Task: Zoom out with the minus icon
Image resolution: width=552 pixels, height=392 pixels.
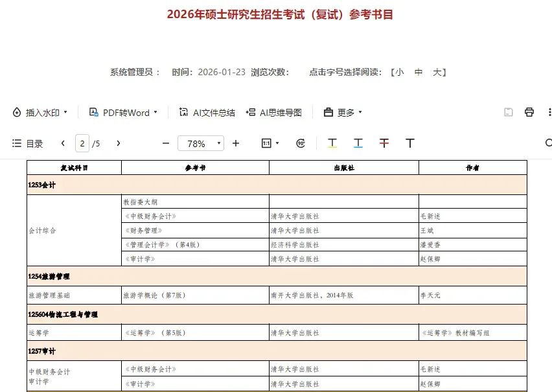Action: pos(166,143)
